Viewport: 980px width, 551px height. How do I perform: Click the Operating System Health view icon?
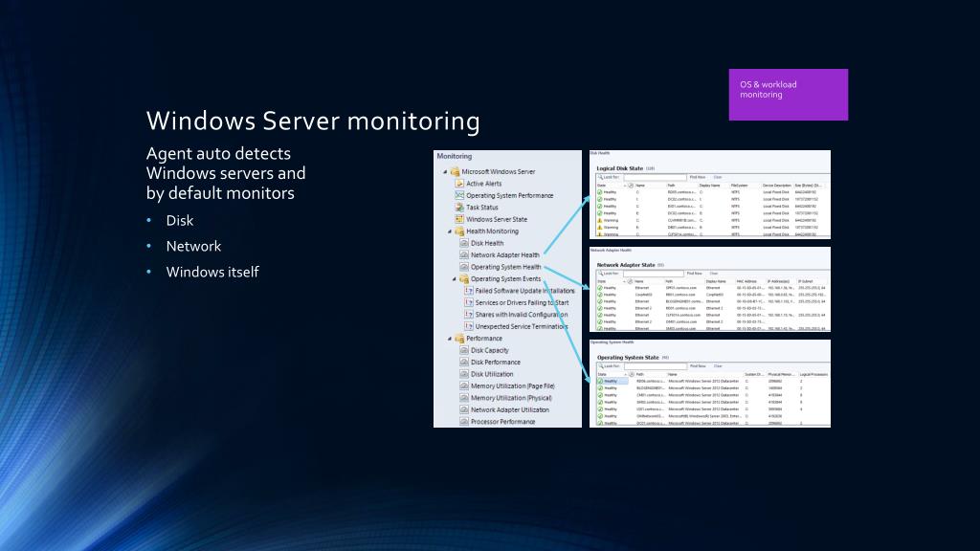[x=464, y=267]
